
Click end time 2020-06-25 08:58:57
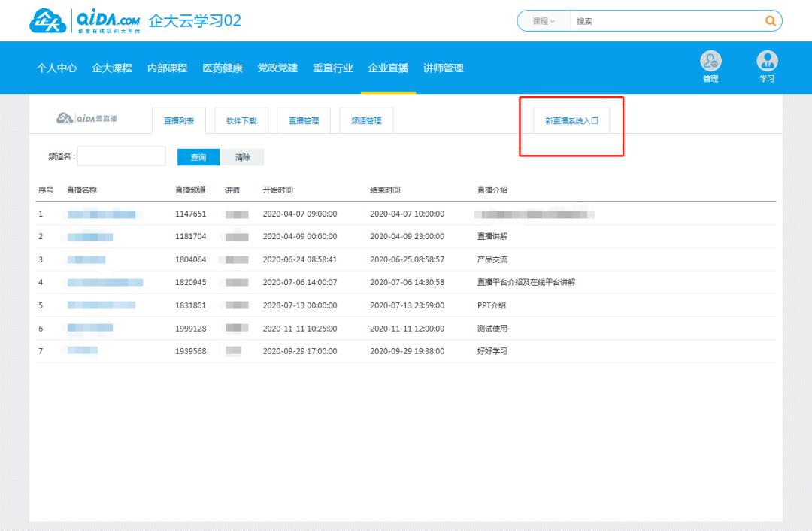[x=407, y=259]
